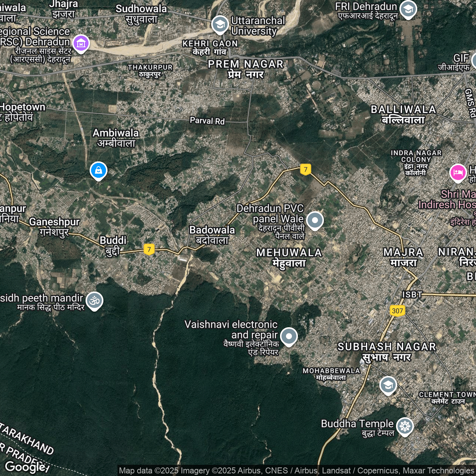Click the Badowala place label
476x476 pixels.
(x=212, y=235)
